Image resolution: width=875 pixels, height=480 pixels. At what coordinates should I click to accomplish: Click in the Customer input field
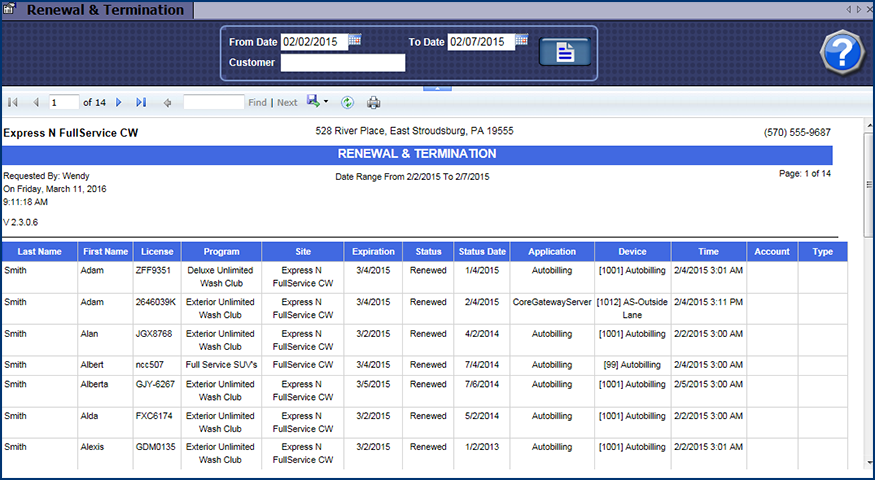[x=342, y=63]
